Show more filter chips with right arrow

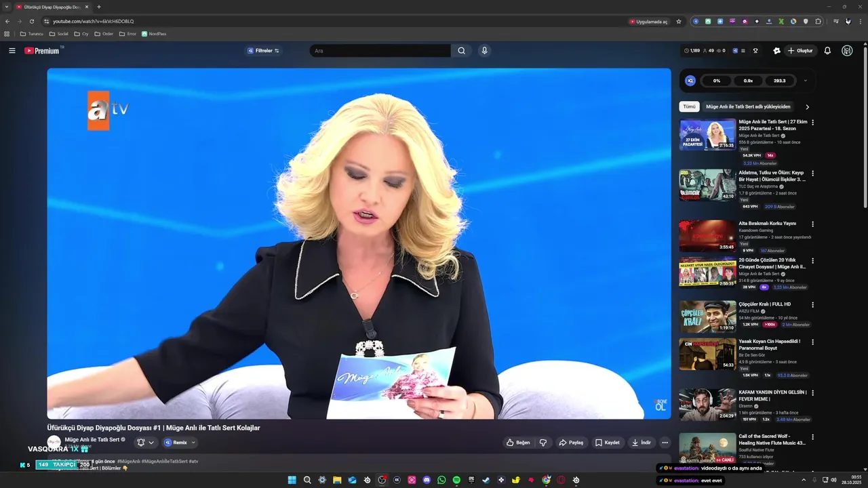coord(807,106)
